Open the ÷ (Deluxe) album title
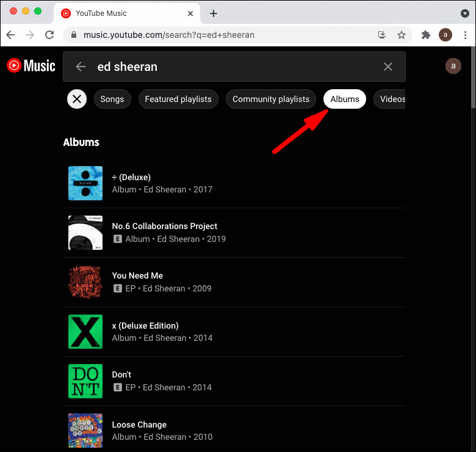Viewport: 476px width, 452px height. click(x=131, y=177)
